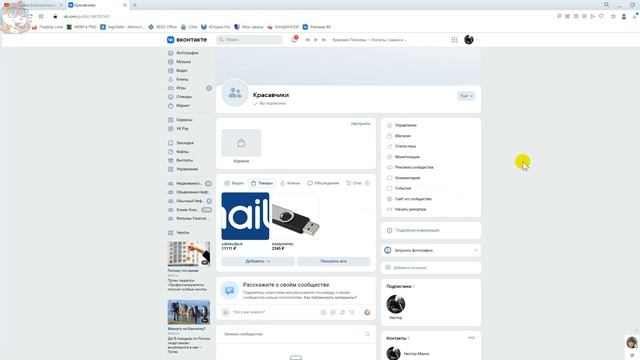This screenshot has width=640, height=360.
Task: Search community posts magnifier icon
Action: (367, 334)
